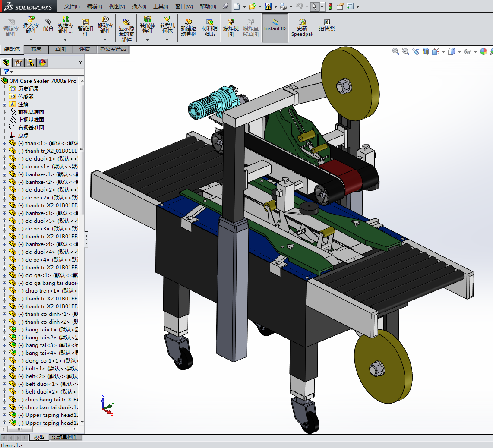Click the 显示隐藏的零部件 show hidden components toggle
This screenshot has width=493, height=448.
tap(126, 30)
